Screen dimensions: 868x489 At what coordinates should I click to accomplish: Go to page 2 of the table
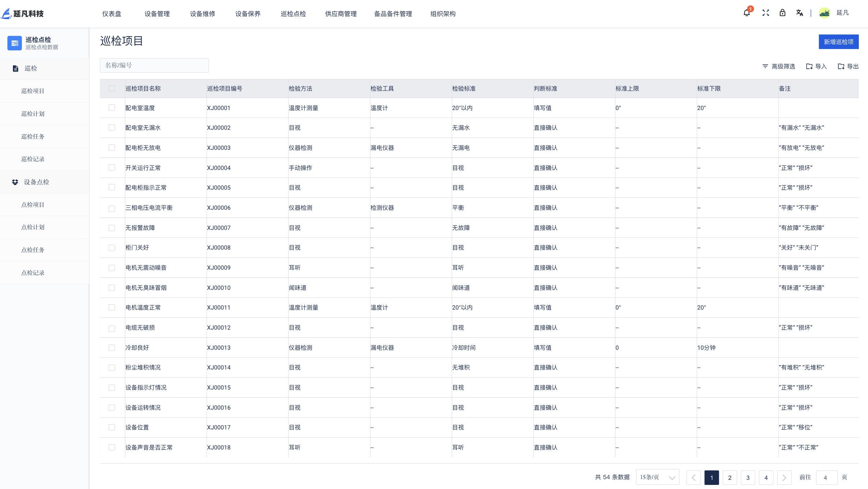[729, 477]
